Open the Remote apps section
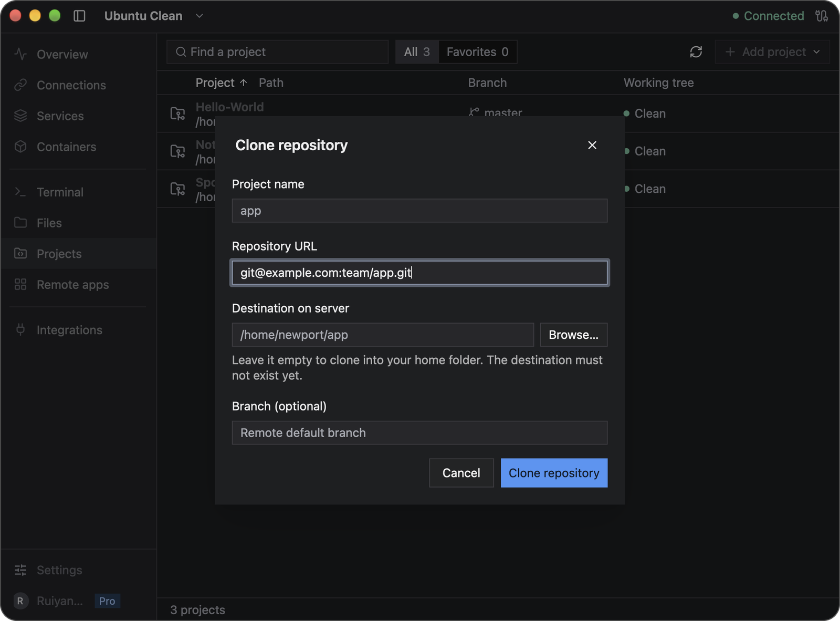Image resolution: width=840 pixels, height=621 pixels. (78, 285)
